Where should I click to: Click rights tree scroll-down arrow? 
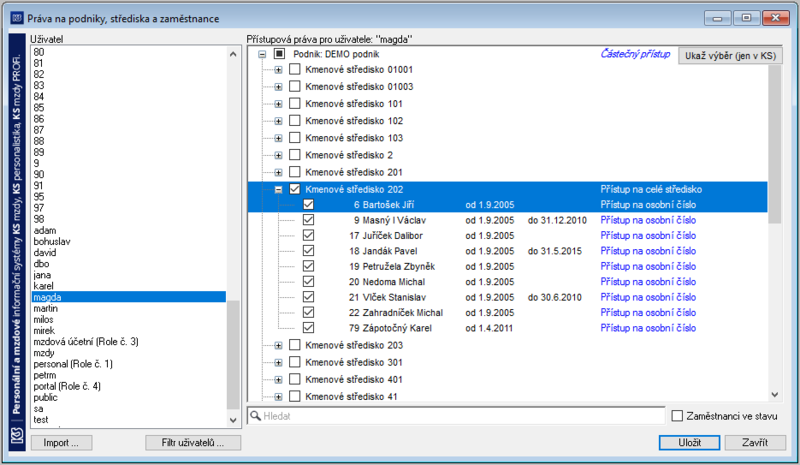click(774, 395)
